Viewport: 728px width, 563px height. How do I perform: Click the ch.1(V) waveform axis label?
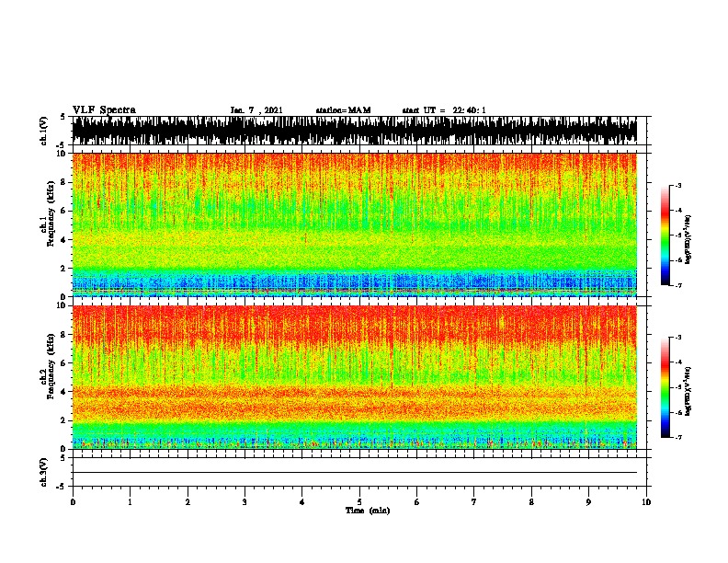[44, 131]
